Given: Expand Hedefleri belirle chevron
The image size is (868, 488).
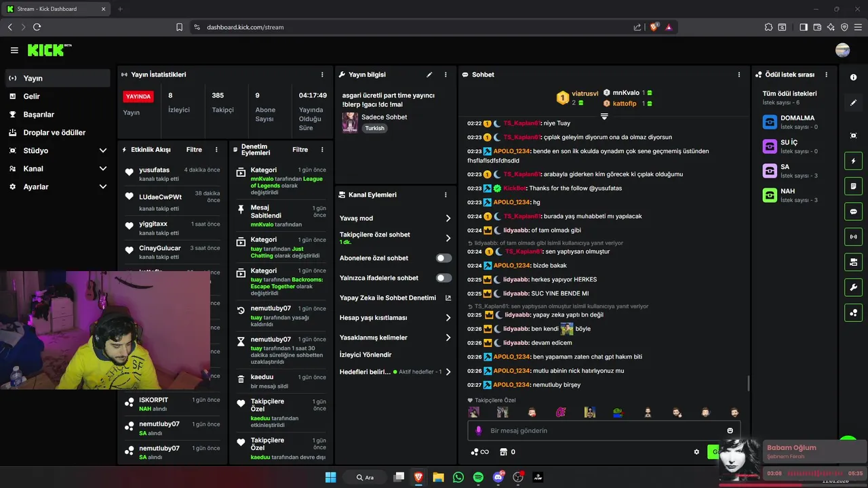Looking at the screenshot, I should pos(448,371).
